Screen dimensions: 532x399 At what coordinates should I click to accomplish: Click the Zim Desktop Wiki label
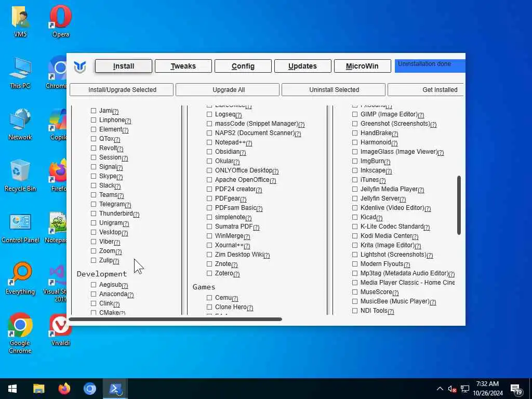pos(239,255)
